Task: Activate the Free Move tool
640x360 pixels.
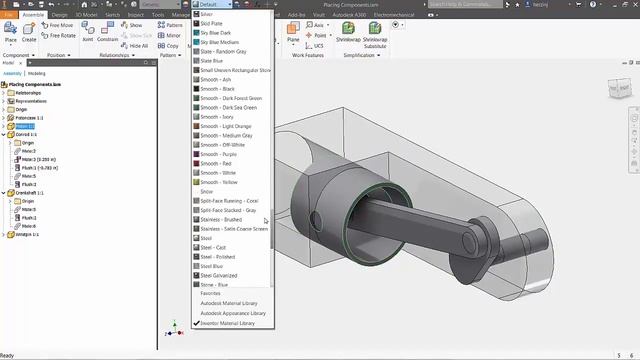Action: 57,25
